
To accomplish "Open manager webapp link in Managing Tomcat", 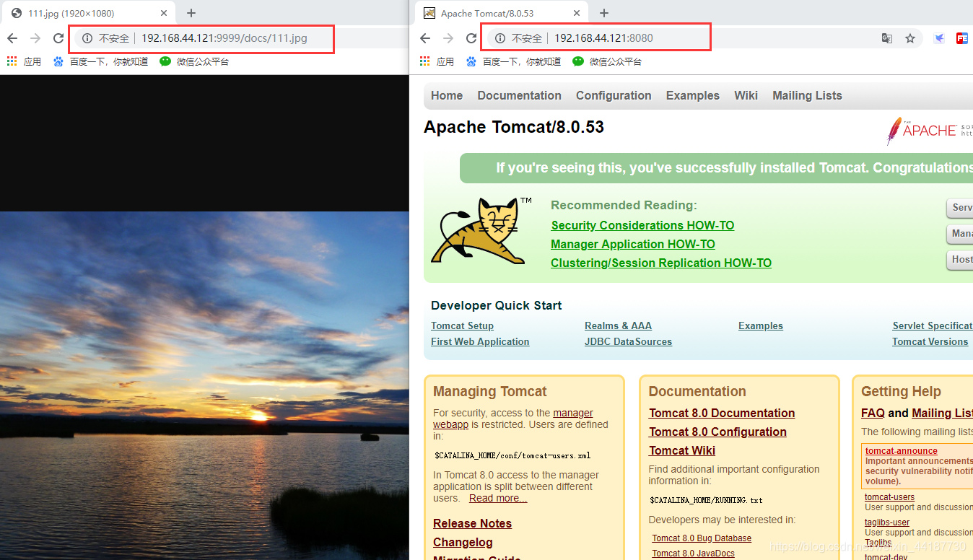I will click(x=573, y=413).
